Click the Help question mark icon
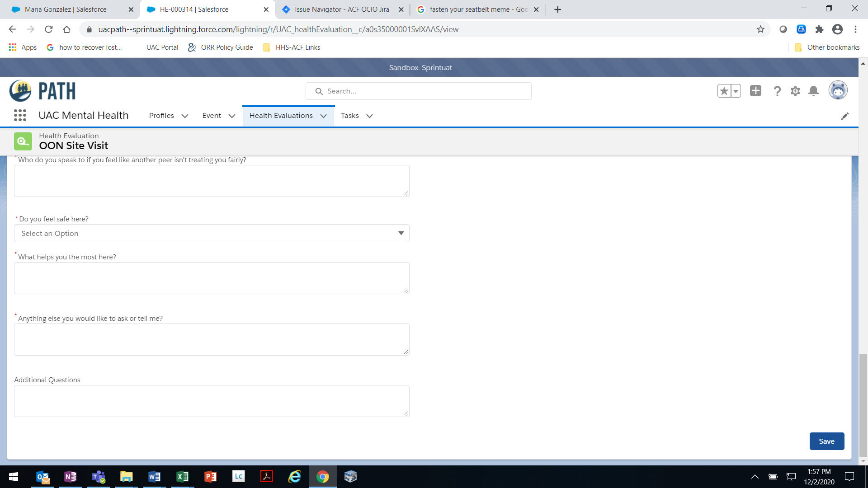868x488 pixels. tap(777, 91)
